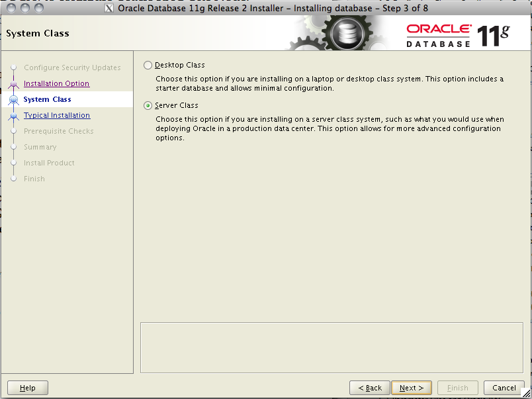The width and height of the screenshot is (532, 399).
Task: Click the resize grip at bottom-right corner
Action: tap(526, 394)
